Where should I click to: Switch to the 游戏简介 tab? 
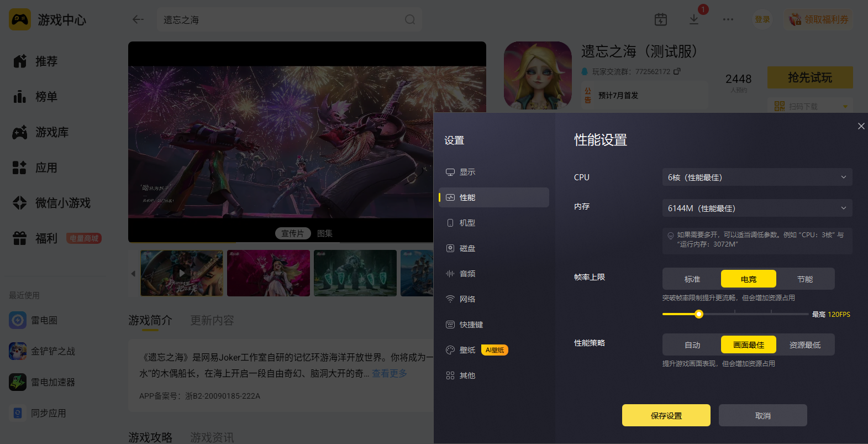[150, 321]
